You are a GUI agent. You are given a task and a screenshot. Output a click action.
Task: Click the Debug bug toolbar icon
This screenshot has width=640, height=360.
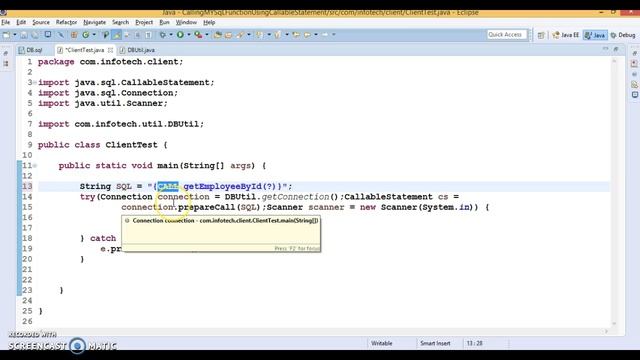162,35
